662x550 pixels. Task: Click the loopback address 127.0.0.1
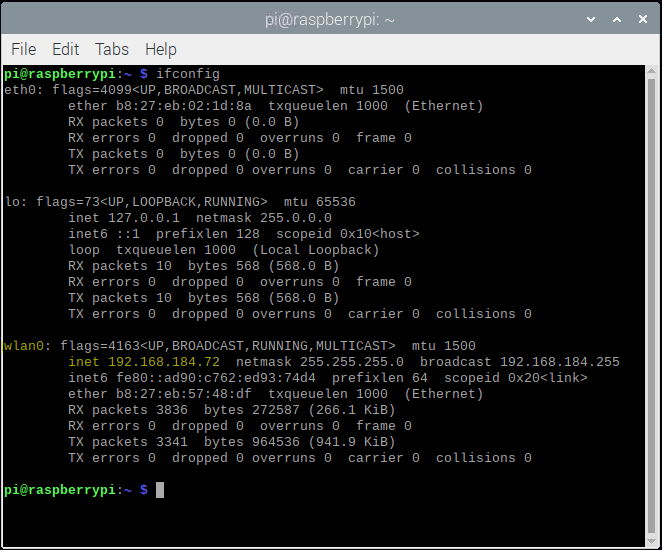tap(144, 218)
